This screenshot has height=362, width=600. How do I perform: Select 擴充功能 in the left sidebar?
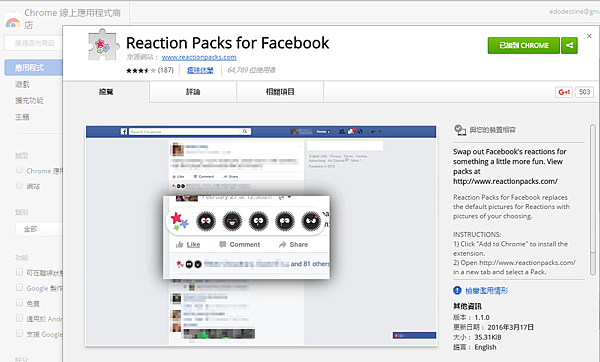[x=29, y=101]
